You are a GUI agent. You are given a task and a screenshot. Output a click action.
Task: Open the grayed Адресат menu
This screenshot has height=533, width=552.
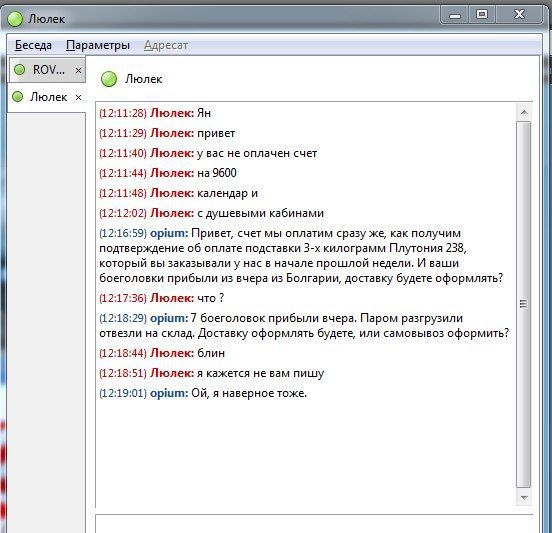click(x=166, y=45)
